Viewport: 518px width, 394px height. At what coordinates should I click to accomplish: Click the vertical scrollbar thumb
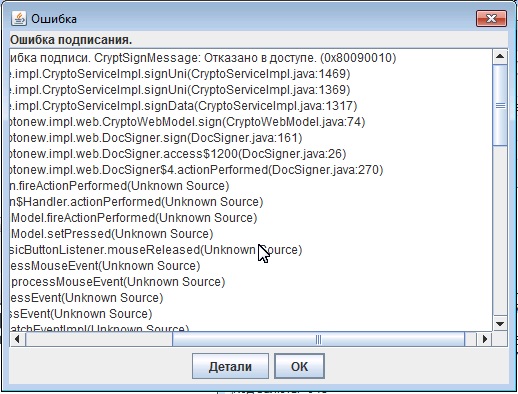click(500, 105)
